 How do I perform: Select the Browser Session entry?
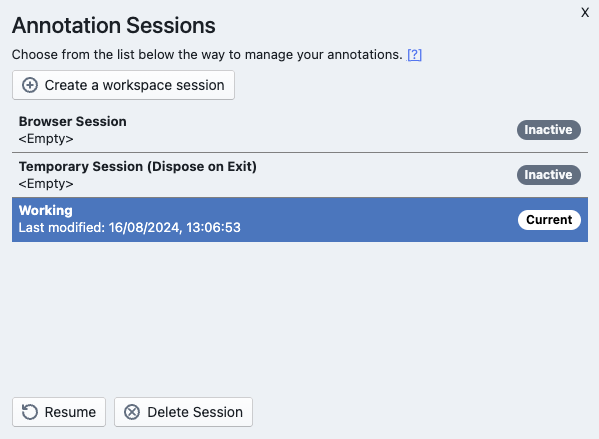click(300, 130)
